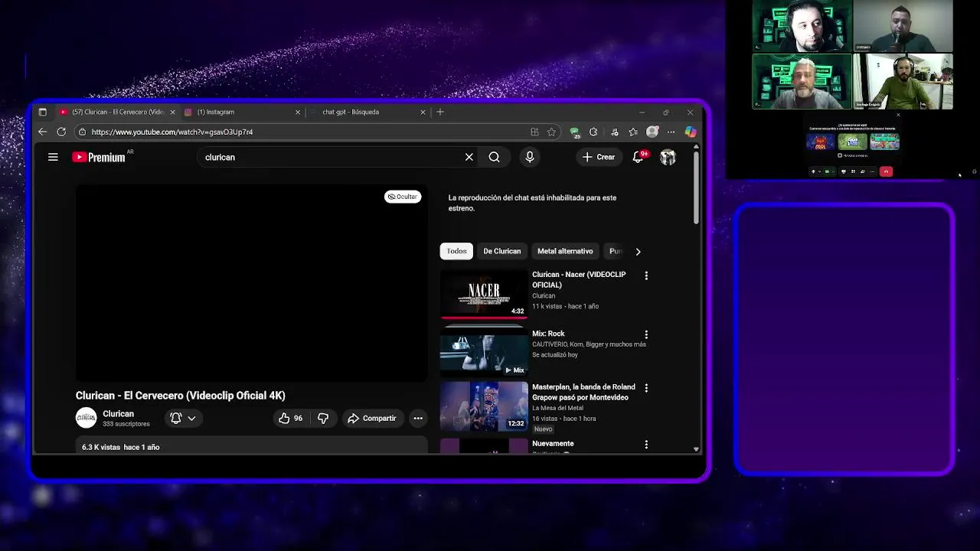The image size is (980, 551).
Task: Select the 'De Clurican' filter chip
Action: pyautogui.click(x=501, y=251)
